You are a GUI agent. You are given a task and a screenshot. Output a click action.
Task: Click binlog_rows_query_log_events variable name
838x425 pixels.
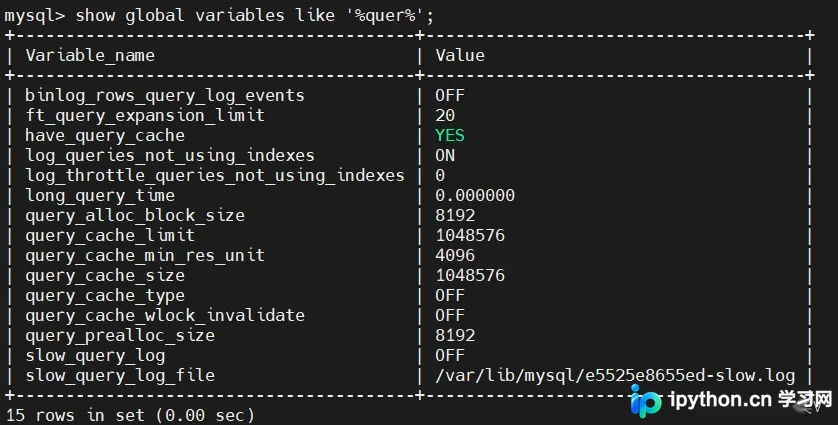(165, 96)
